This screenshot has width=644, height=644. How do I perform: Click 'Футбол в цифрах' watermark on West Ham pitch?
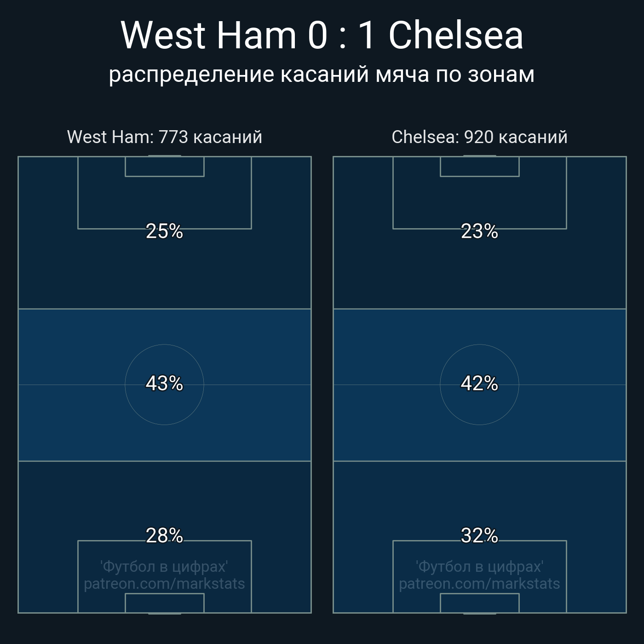pyautogui.click(x=164, y=566)
